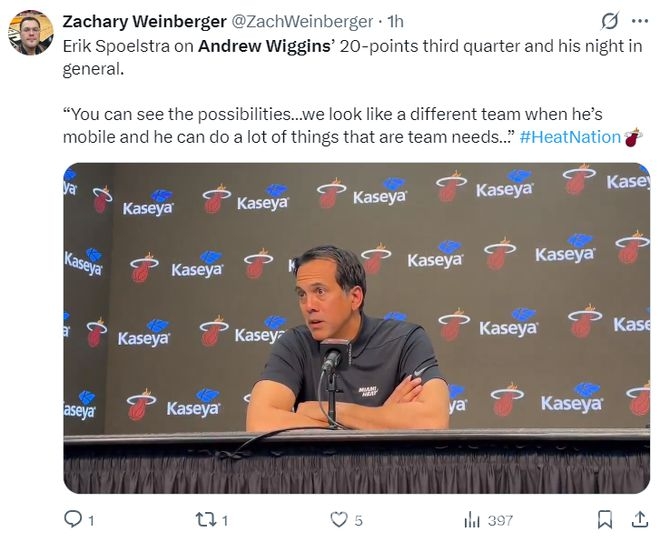Click the like count number 5
The width and height of the screenshot is (660, 542).
pyautogui.click(x=358, y=521)
